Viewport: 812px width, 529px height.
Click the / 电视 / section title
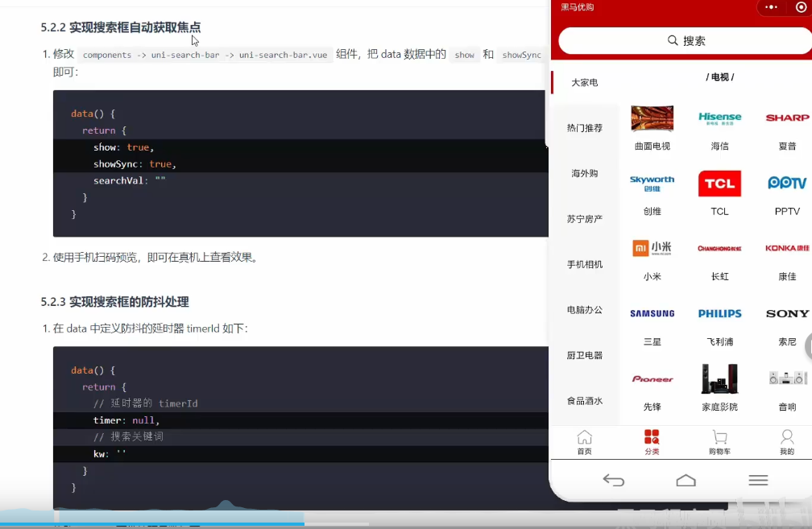(720, 77)
